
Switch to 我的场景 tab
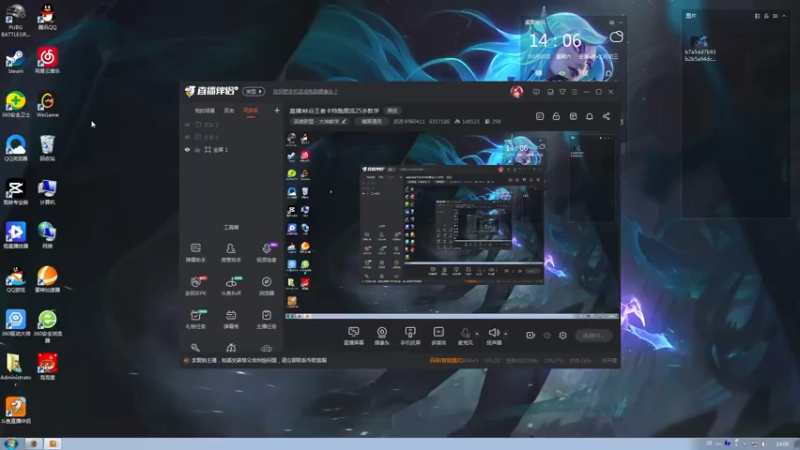[x=205, y=110]
